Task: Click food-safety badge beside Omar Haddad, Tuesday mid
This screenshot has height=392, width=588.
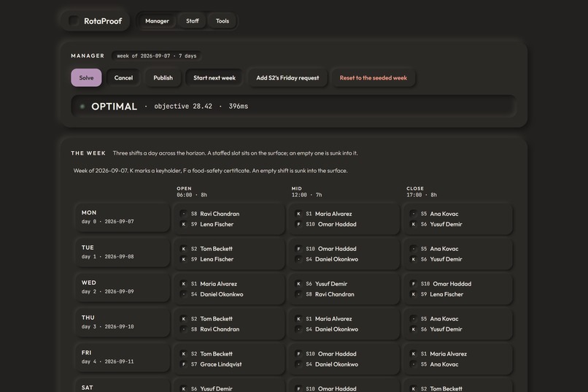Action: point(298,249)
